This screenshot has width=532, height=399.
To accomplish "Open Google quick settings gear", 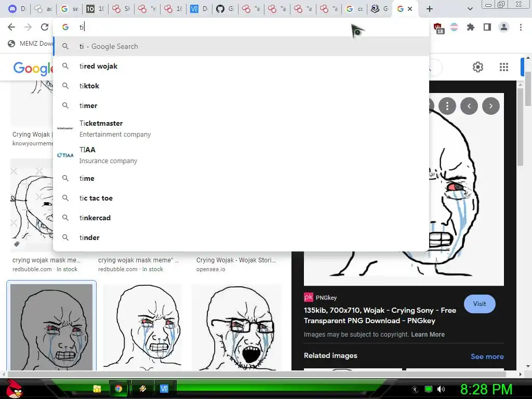I will pyautogui.click(x=478, y=67).
